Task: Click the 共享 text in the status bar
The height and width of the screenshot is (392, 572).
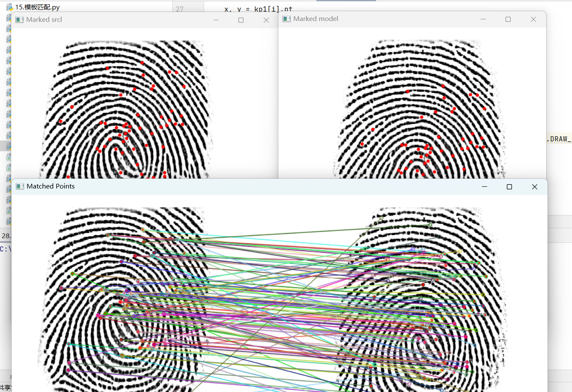Action: click(5, 388)
